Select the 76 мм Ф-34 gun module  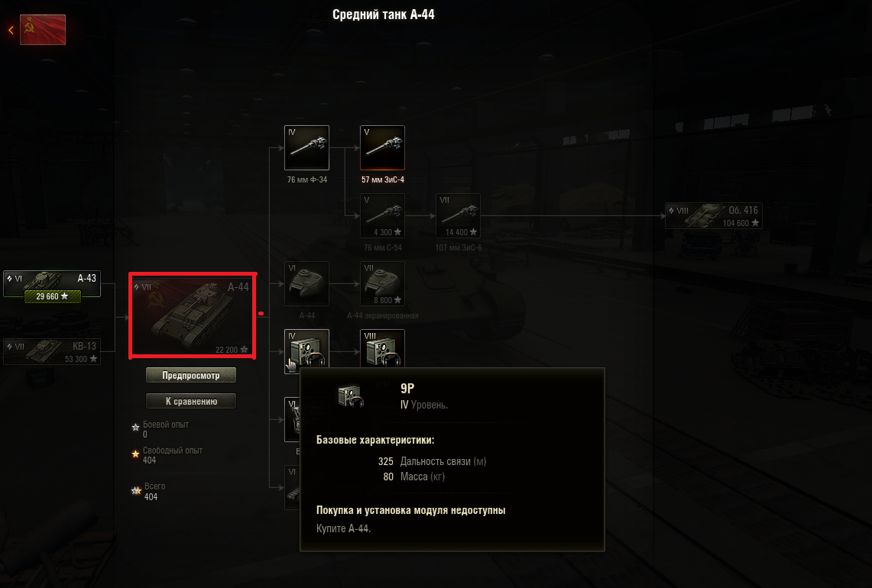click(306, 147)
